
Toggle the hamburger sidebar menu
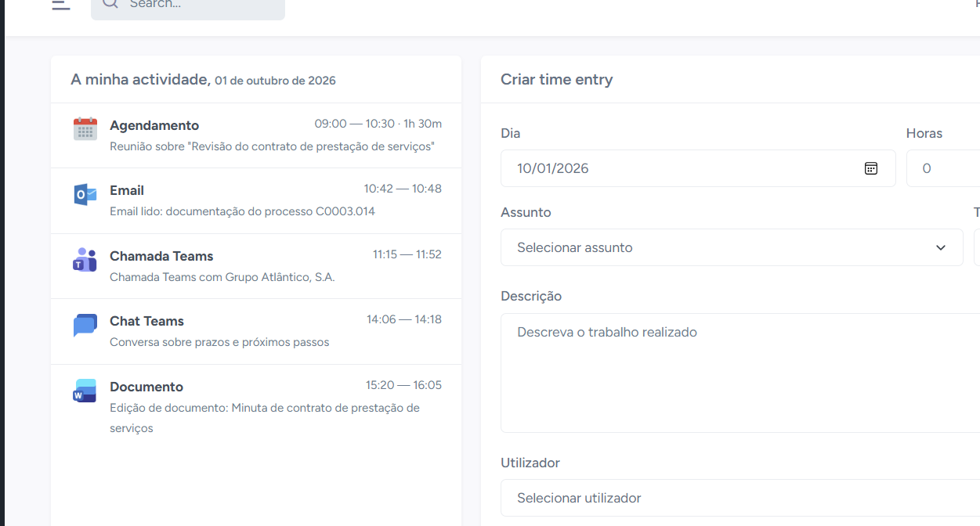(61, 4)
